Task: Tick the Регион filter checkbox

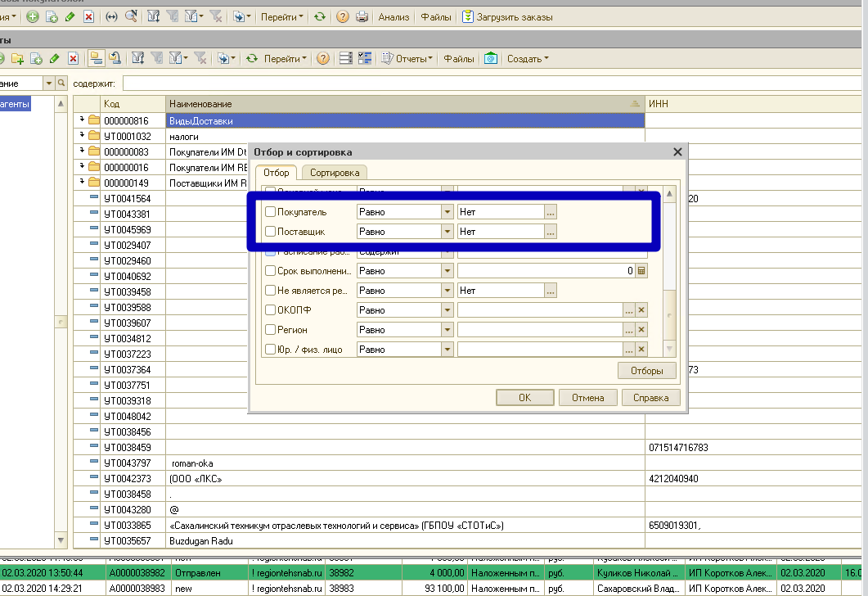Action: tap(270, 330)
